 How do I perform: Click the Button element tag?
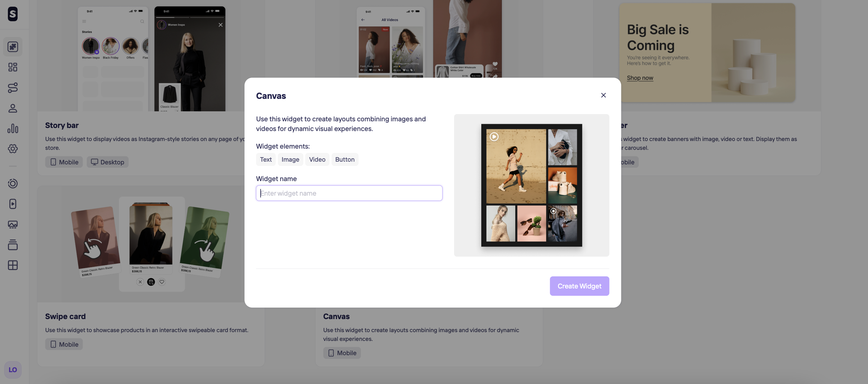344,160
